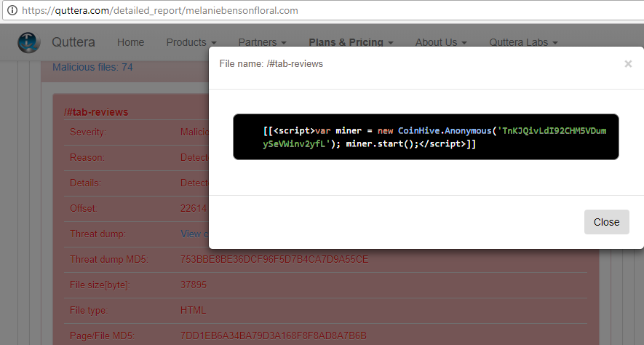Select the Malicious files: 74 heading

click(x=92, y=67)
